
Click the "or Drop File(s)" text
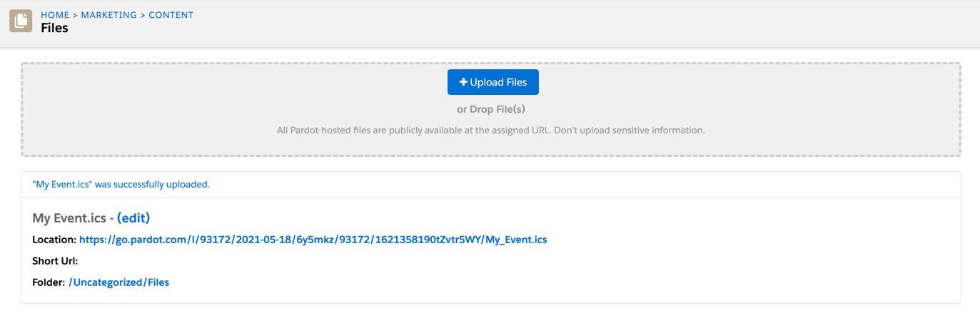[491, 109]
